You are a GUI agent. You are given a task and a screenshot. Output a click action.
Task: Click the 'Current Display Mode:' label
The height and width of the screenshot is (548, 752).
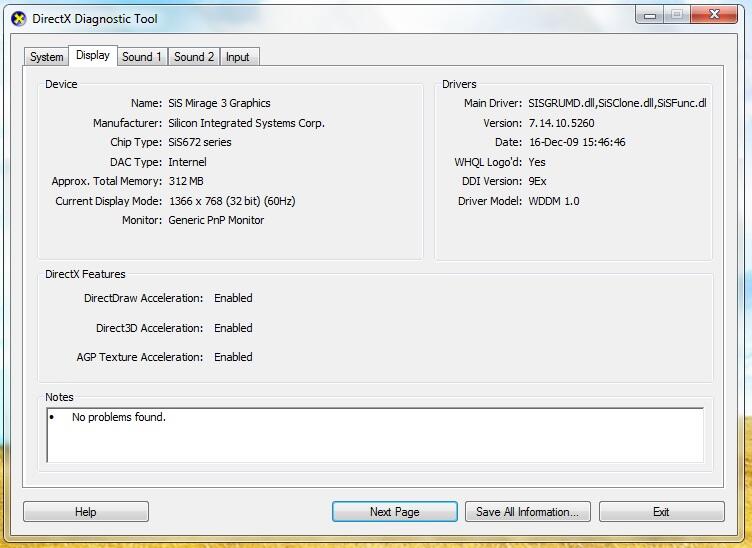(108, 201)
